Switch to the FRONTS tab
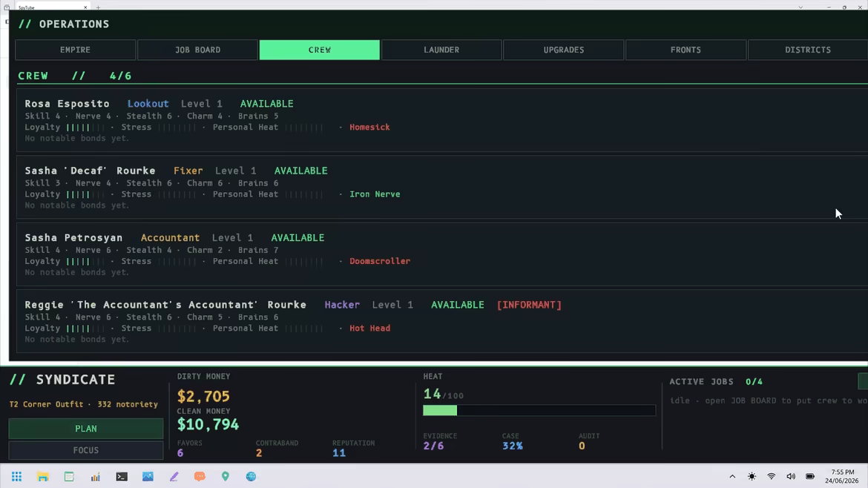 (686, 50)
